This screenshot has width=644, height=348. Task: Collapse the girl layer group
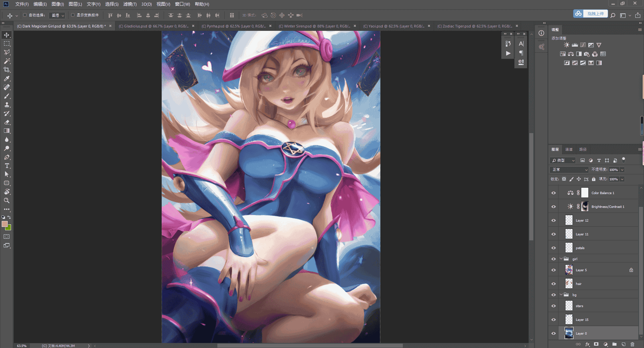click(561, 259)
